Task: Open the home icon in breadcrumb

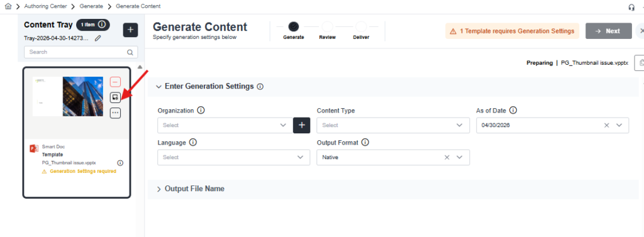Action: pyautogui.click(x=8, y=6)
